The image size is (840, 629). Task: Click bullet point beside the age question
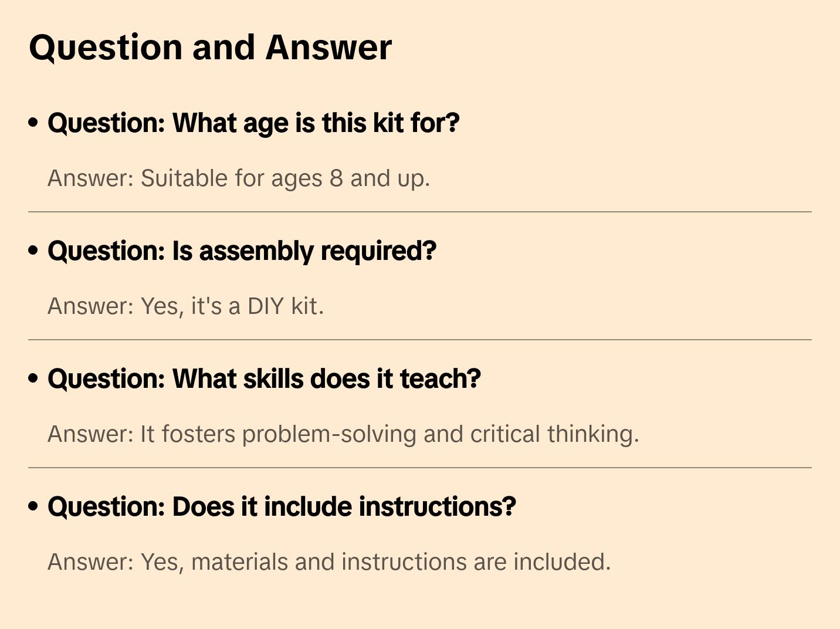[x=33, y=123]
